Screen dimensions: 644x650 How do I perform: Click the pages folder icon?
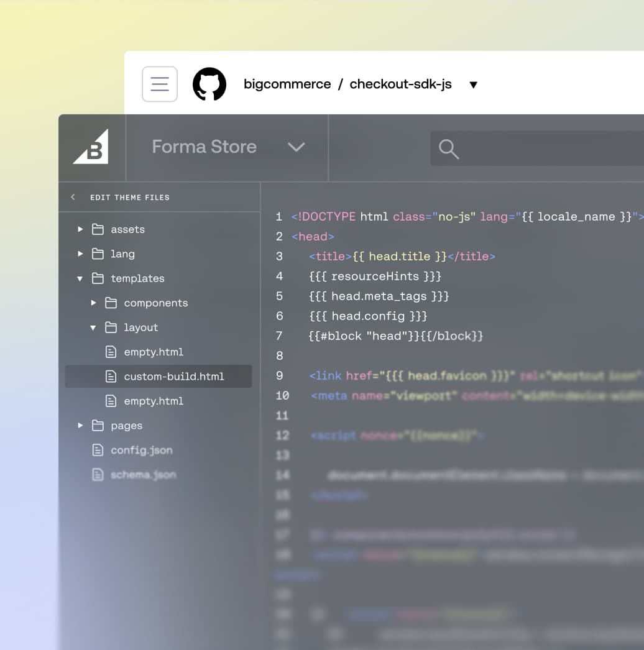point(98,425)
